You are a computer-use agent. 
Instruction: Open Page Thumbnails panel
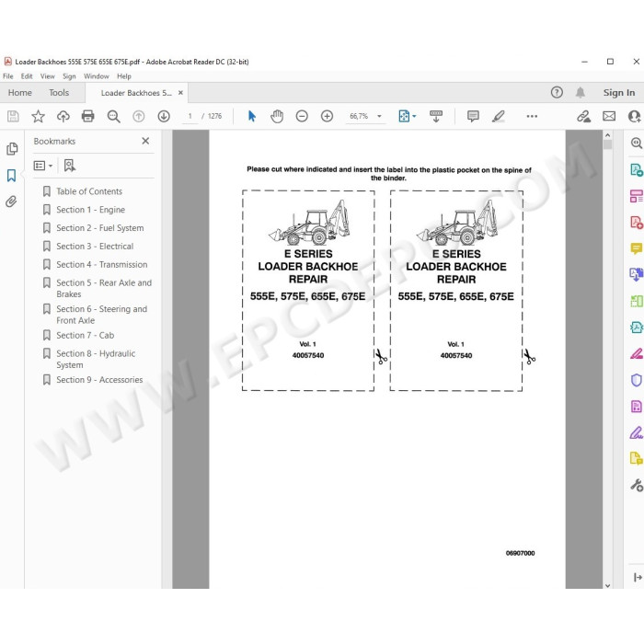(x=12, y=149)
